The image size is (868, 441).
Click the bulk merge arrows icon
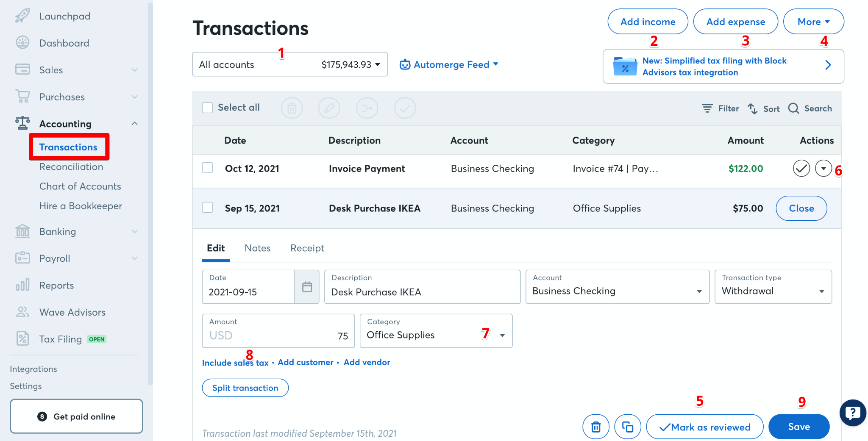(x=367, y=108)
